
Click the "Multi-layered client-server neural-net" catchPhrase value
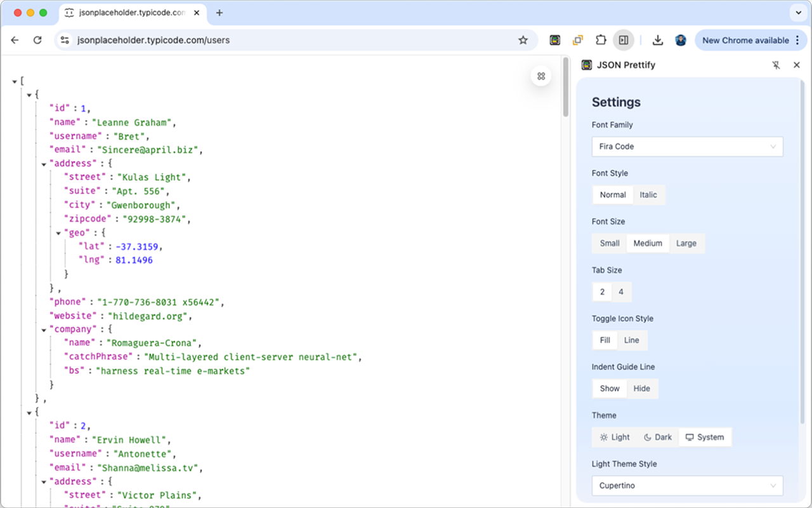[251, 357]
